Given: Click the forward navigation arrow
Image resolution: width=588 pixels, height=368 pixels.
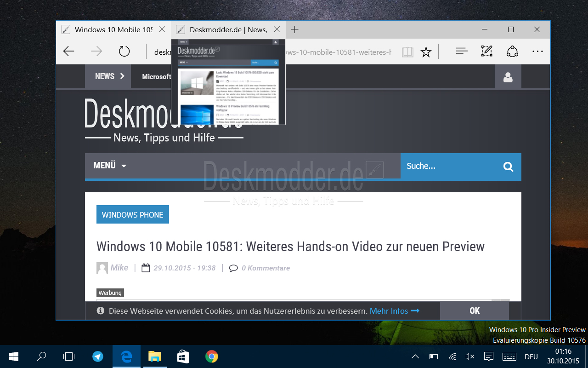Looking at the screenshot, I should pos(96,52).
